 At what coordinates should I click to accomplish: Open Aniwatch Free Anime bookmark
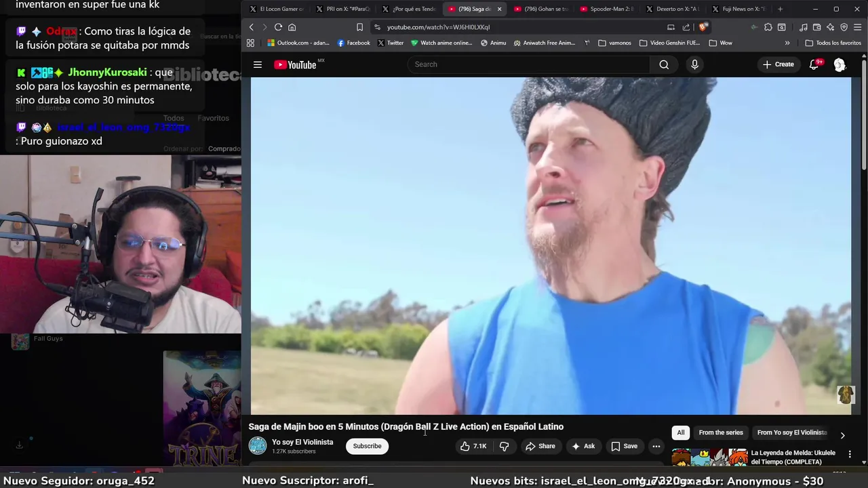pos(544,43)
